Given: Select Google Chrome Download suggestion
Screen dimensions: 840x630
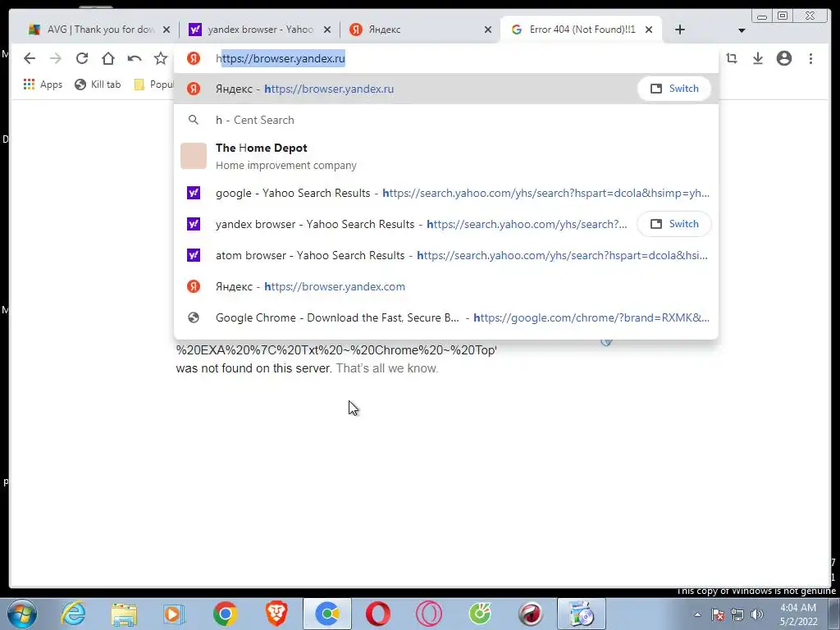Looking at the screenshot, I should click(445, 317).
